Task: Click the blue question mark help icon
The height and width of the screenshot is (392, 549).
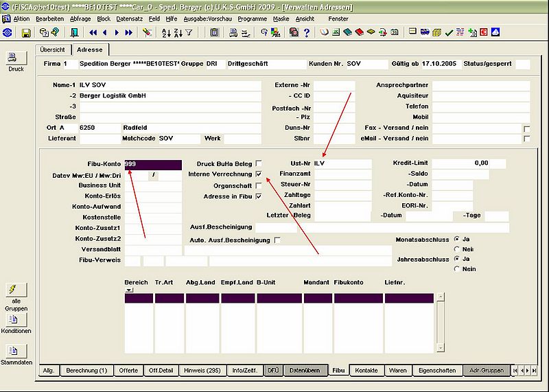Action: [306, 32]
